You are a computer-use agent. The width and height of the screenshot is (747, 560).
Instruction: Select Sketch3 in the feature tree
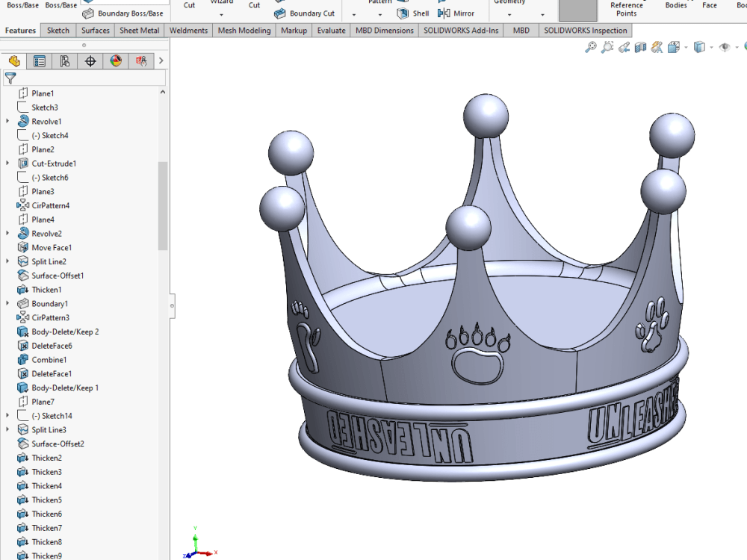37,108
